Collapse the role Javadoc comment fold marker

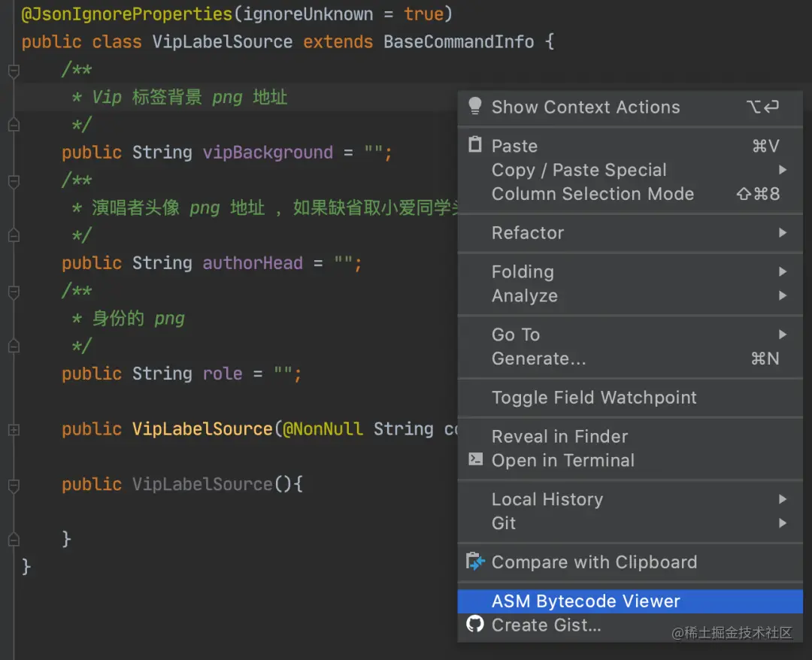point(14,292)
